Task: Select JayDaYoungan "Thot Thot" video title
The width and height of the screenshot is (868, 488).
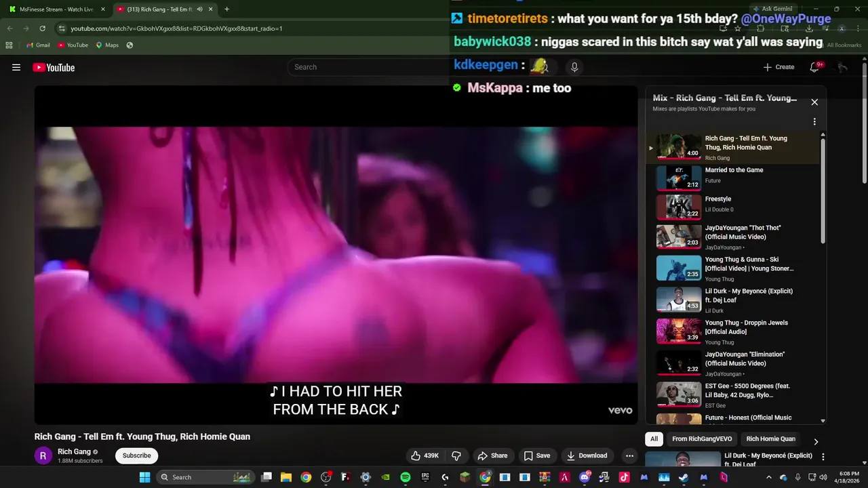Action: pyautogui.click(x=743, y=232)
